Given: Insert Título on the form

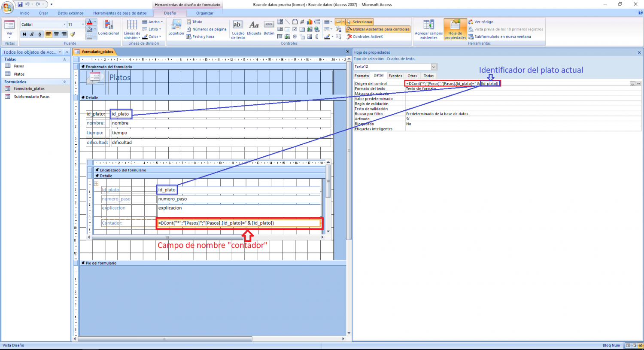Looking at the screenshot, I should [194, 22].
